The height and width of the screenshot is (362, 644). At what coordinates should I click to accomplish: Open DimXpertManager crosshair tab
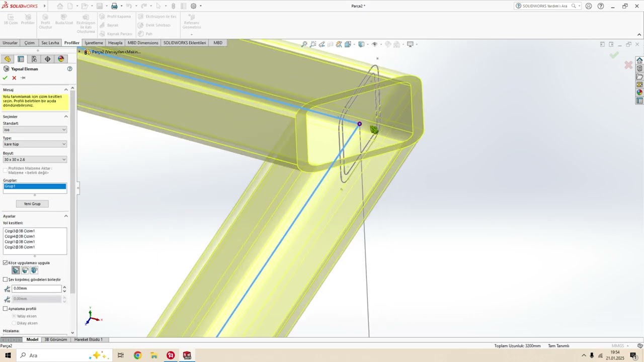pyautogui.click(x=48, y=59)
